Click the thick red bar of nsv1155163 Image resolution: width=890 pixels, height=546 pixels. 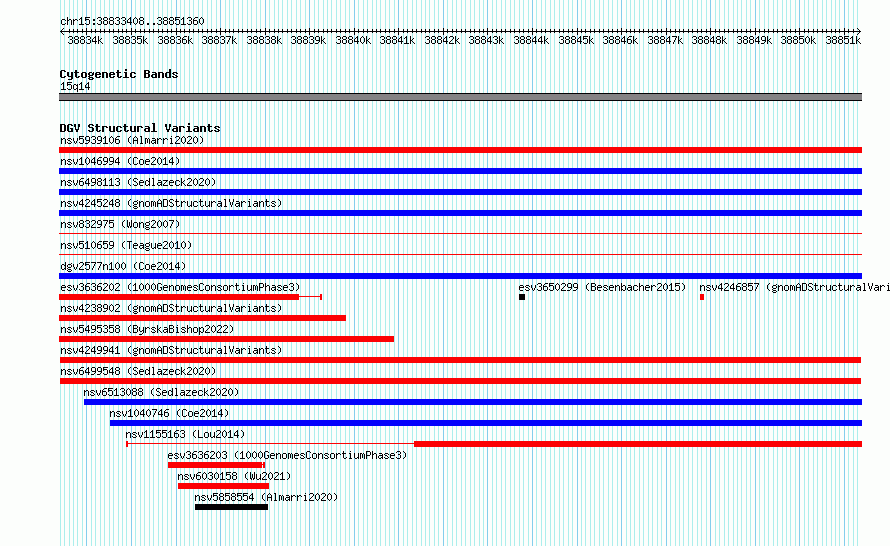click(638, 444)
